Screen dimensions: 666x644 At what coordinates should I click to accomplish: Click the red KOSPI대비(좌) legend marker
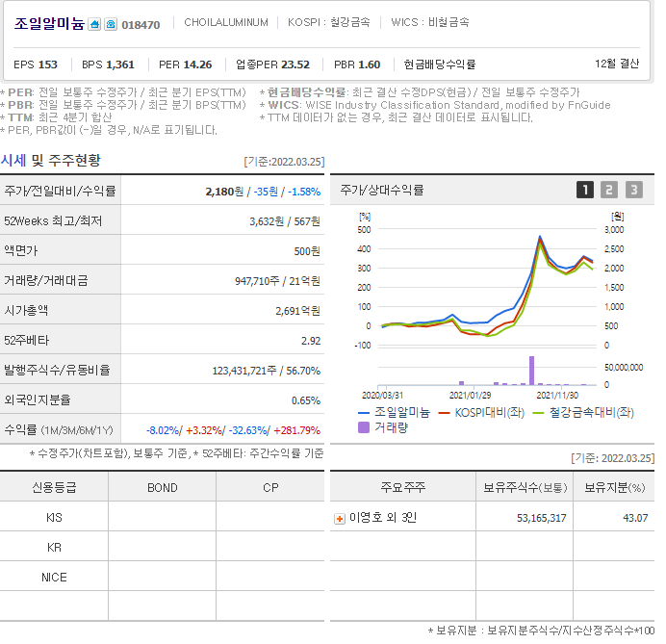[444, 412]
